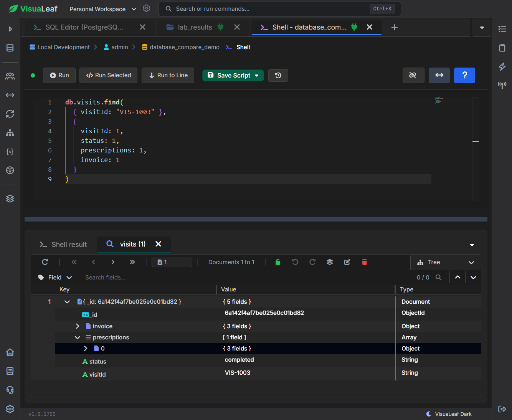Focus the Search fields input
The height and width of the screenshot is (420, 512).
[x=246, y=278]
